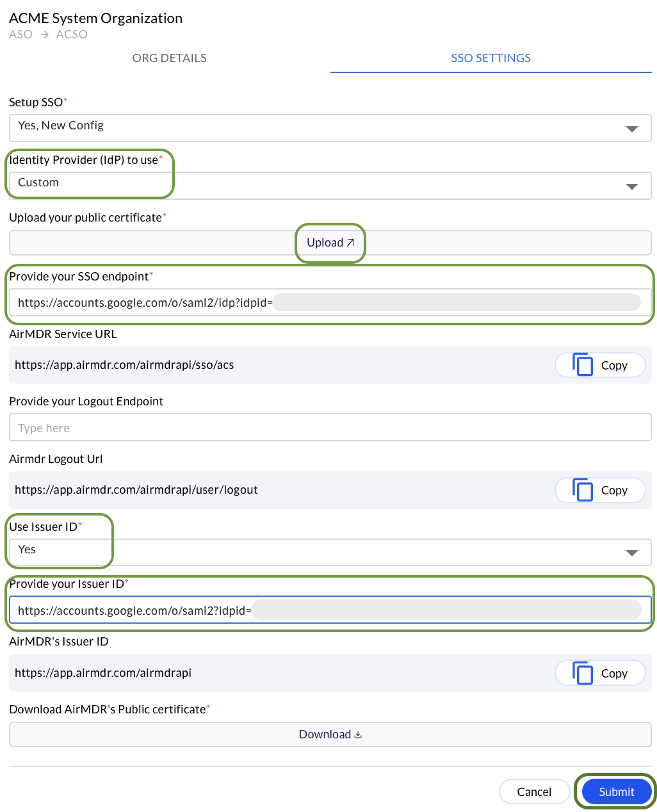Viewport: 657px width, 812px height.
Task: Copy AirMDR's Issuer ID value
Action: pos(599,672)
